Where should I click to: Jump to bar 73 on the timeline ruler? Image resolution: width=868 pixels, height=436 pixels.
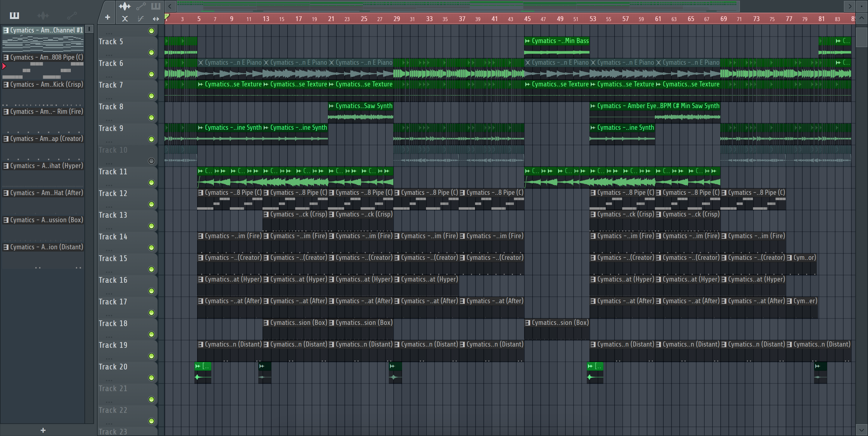[x=756, y=19]
